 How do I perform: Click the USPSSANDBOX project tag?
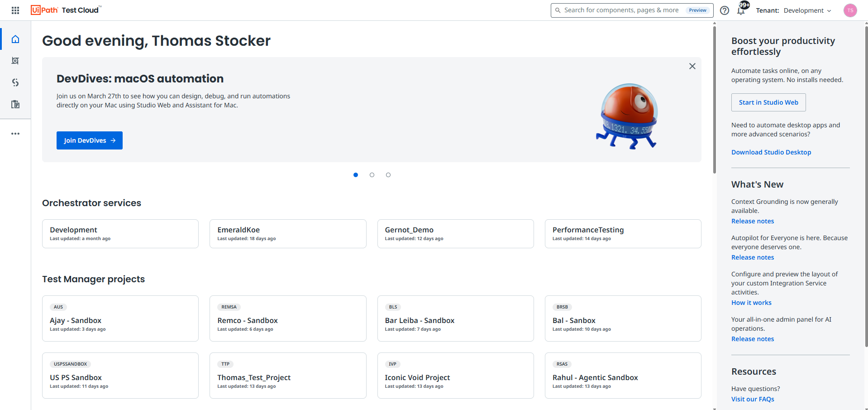coord(71,364)
